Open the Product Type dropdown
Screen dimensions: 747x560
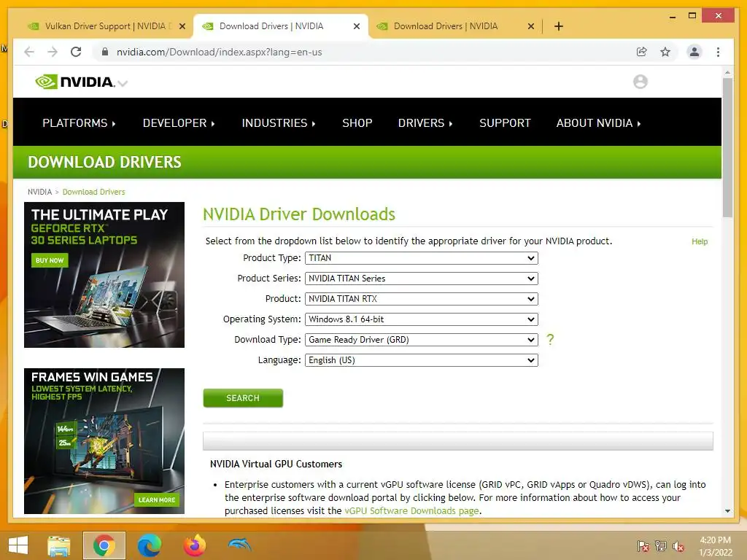click(421, 258)
